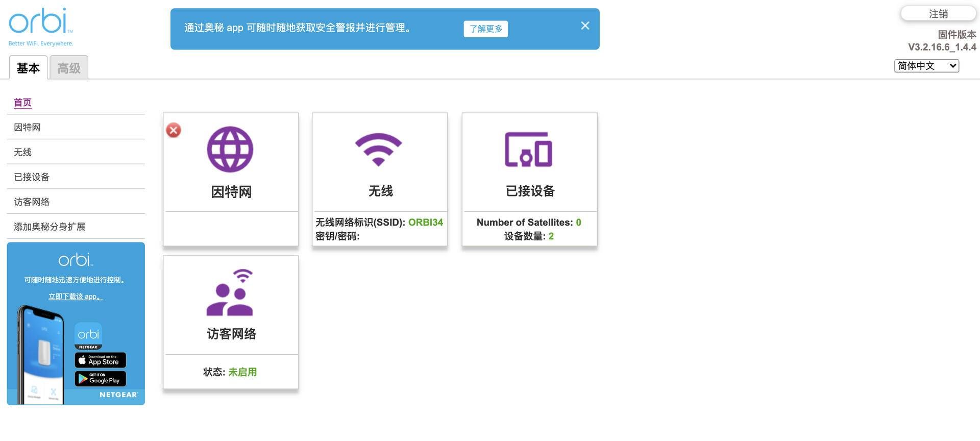Click the Orbi logo at top left
This screenshot has width=980, height=441.
tap(40, 22)
